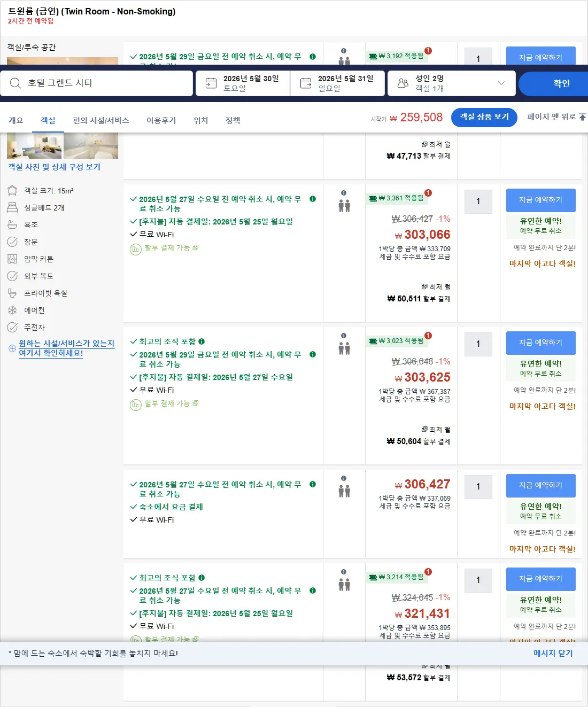Switch to the 편의 시설/서비스 tab
Image resolution: width=588 pixels, height=707 pixels.
(x=101, y=120)
